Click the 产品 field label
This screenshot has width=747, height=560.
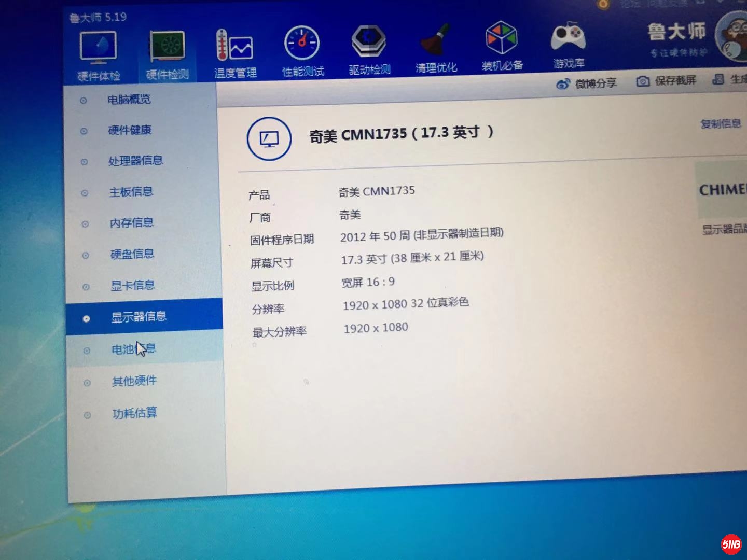point(259,195)
